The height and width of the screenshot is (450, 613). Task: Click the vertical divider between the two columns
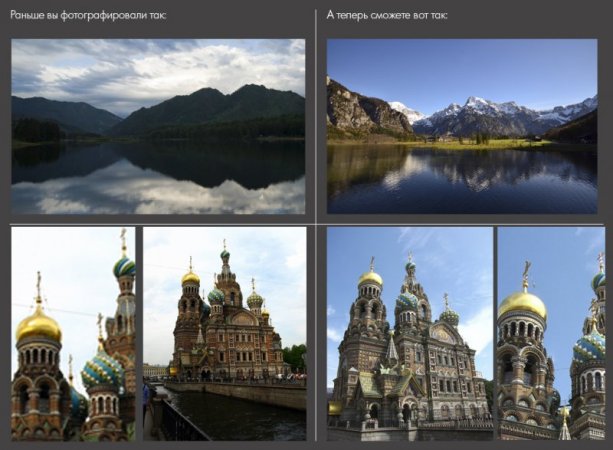316,225
